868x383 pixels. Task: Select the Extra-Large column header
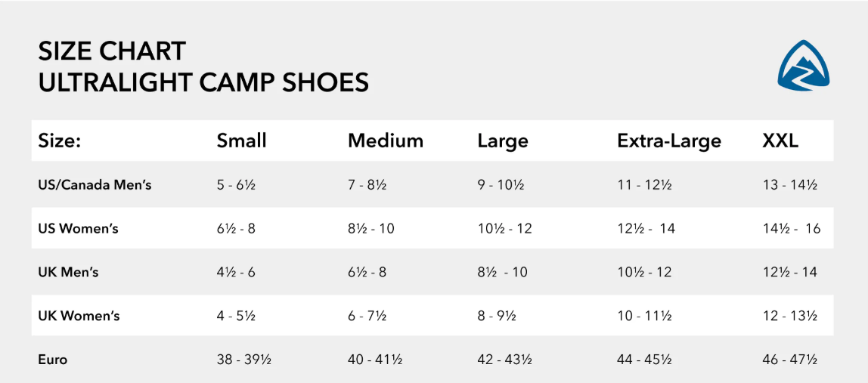pyautogui.click(x=668, y=141)
